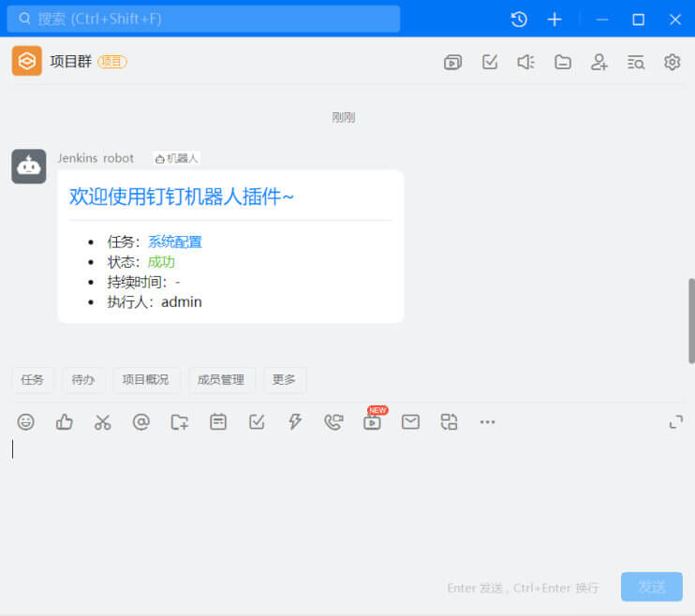Click the Jenkins robot avatar

(x=29, y=167)
